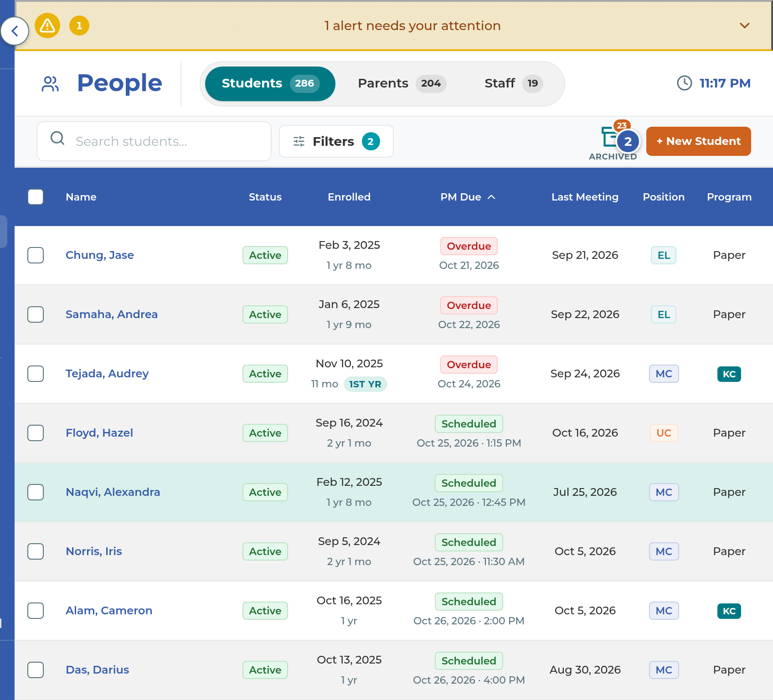The height and width of the screenshot is (700, 773).
Task: Toggle the select-all checkbox in table header
Action: pyautogui.click(x=36, y=197)
